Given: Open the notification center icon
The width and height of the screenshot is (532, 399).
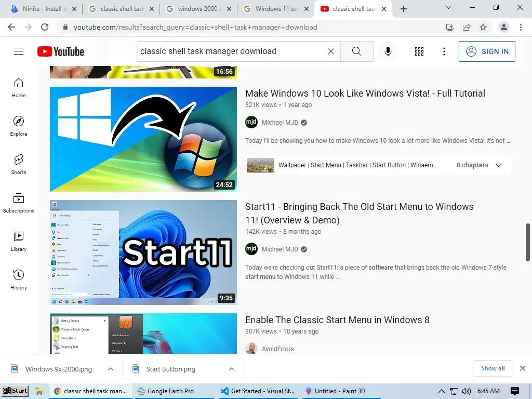Looking at the screenshot, I should coord(515,391).
